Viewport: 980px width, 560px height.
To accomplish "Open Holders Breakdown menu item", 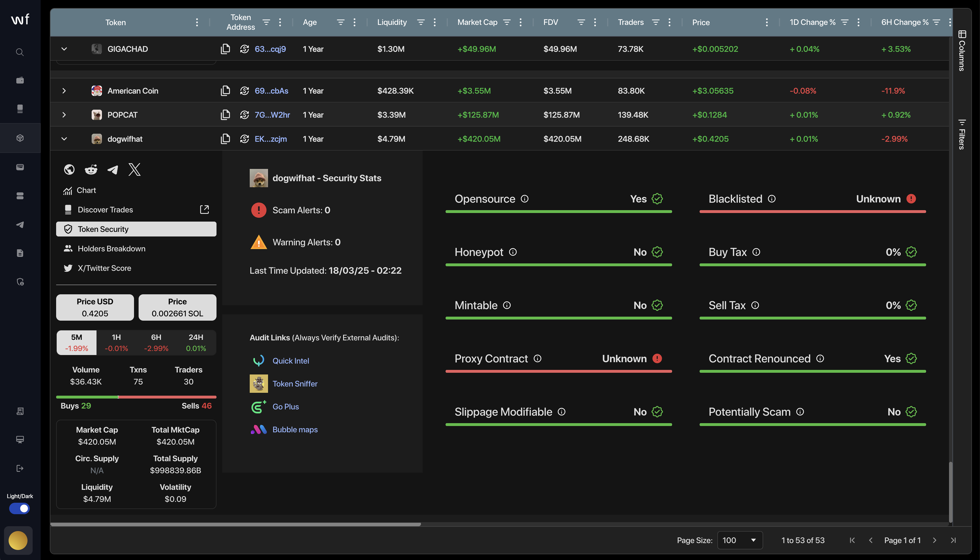I will pyautogui.click(x=112, y=248).
